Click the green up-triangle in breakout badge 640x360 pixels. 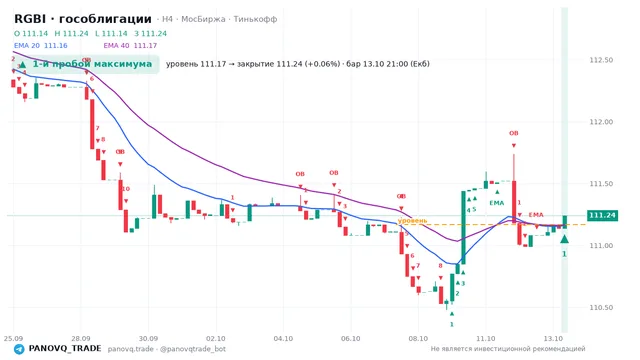(x=23, y=64)
